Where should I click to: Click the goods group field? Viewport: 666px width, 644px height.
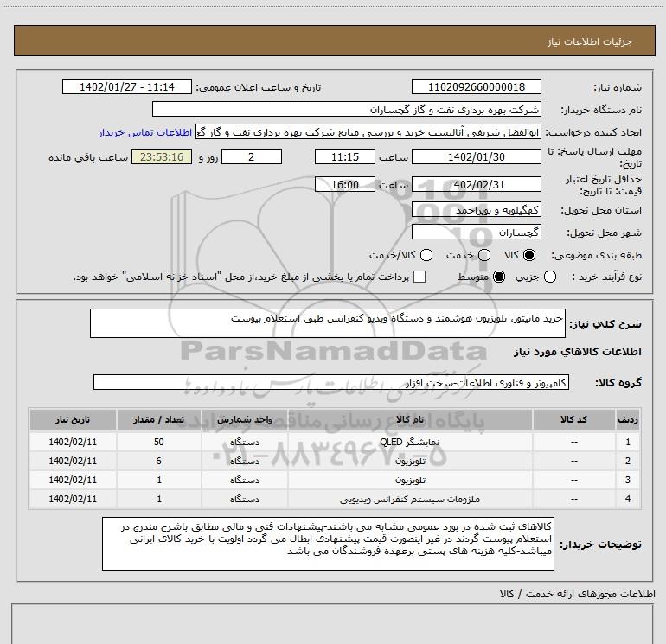331,382
